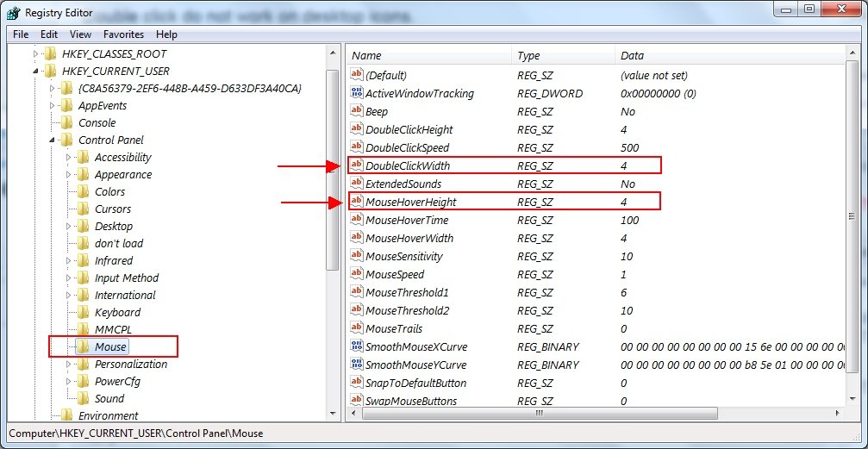Expand the PowerCfg key
This screenshot has height=449, width=868.
click(x=69, y=381)
